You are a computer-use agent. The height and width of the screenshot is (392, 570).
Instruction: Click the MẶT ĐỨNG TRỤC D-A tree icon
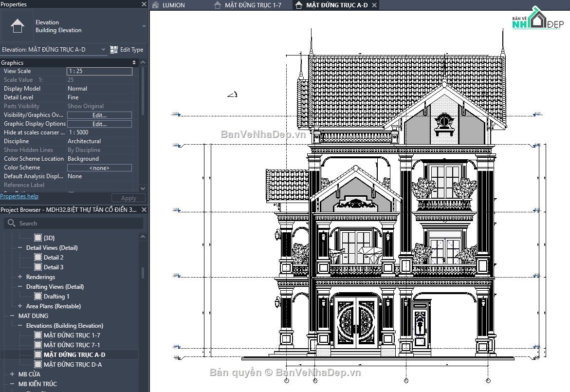pyautogui.click(x=38, y=364)
